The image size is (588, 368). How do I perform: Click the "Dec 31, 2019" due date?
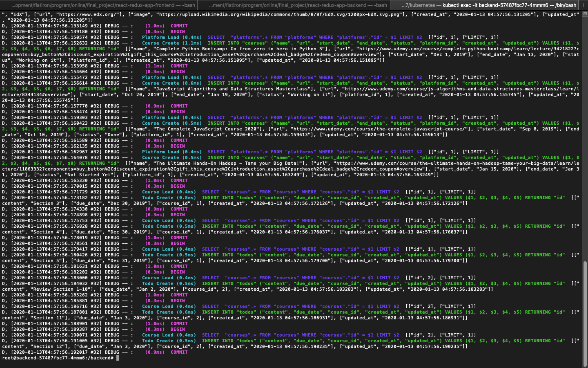pos(128,260)
